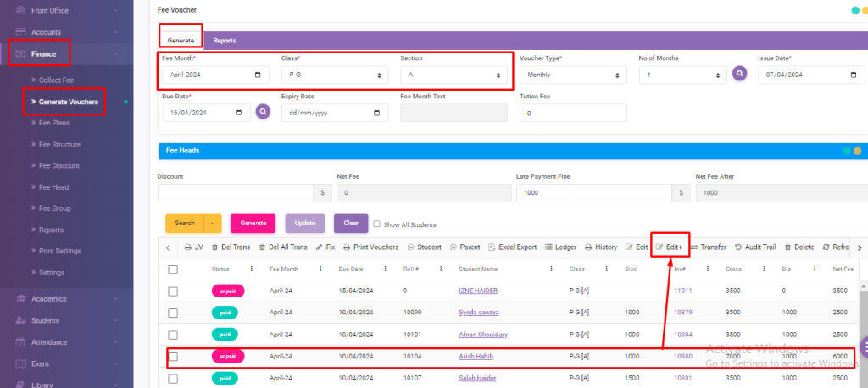Screen dimensions: 868x388
Task: Open Fee Structure in Finance menu
Action: tap(59, 144)
